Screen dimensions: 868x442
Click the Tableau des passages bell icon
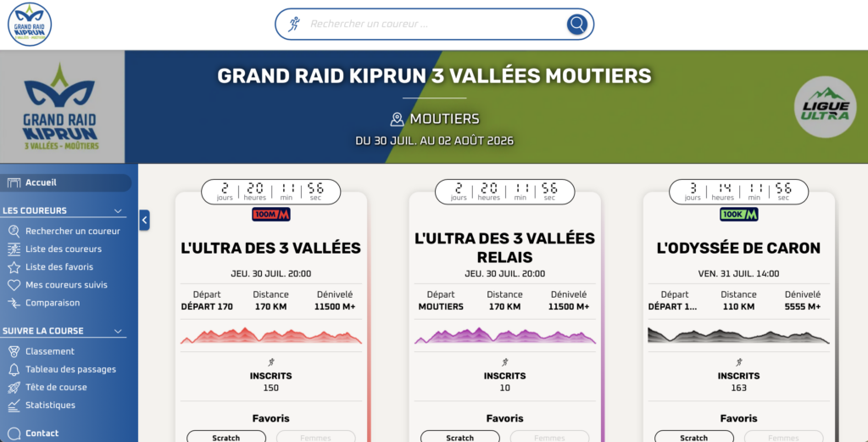coord(14,369)
